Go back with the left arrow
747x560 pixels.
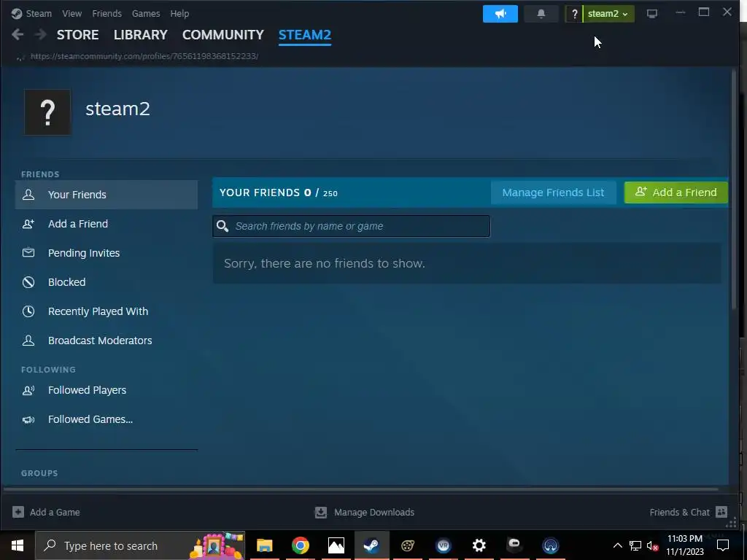(18, 34)
